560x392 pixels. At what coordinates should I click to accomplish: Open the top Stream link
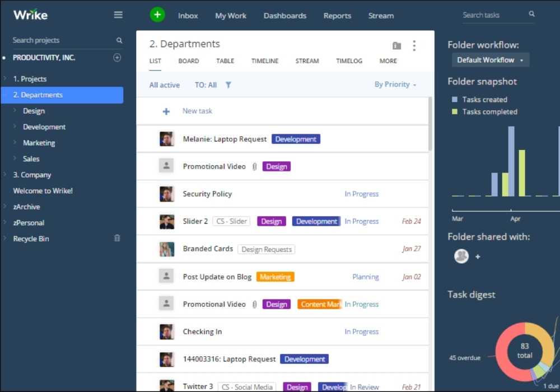pyautogui.click(x=381, y=16)
